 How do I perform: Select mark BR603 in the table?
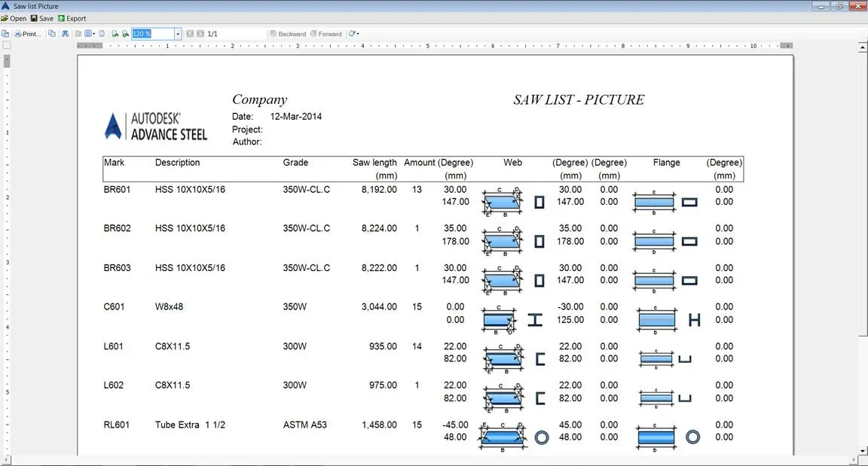pyautogui.click(x=117, y=268)
